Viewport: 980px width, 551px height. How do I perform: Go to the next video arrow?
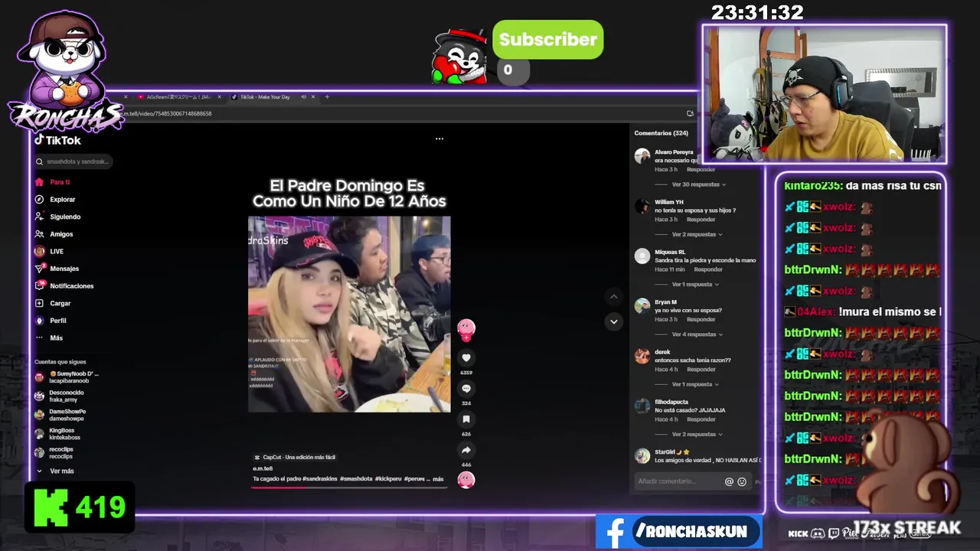[613, 321]
